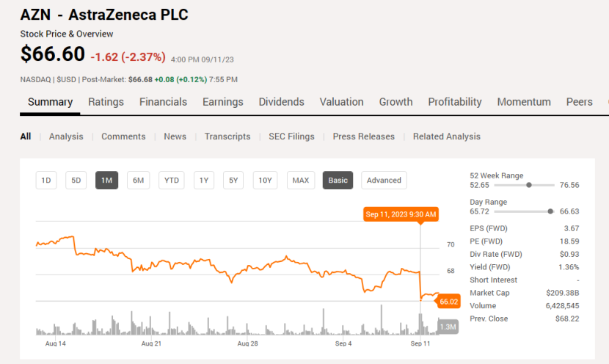Open the Press Releases filter
This screenshot has width=609, height=364.
point(363,136)
